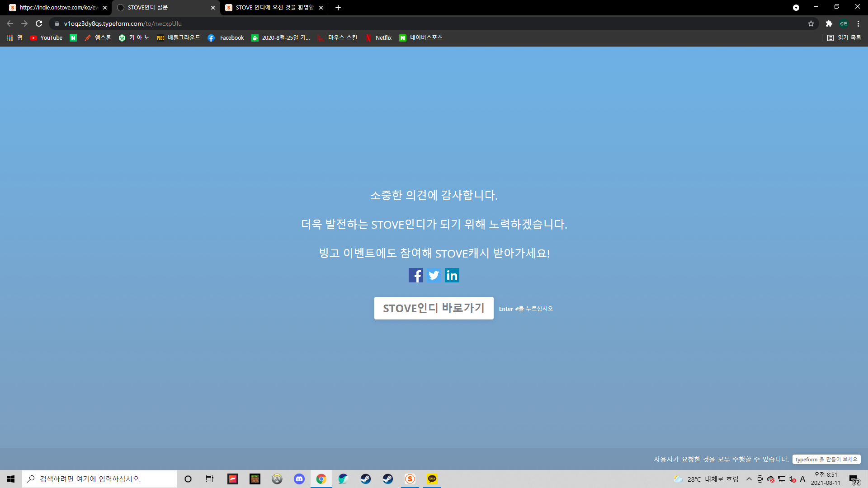Viewport: 868px width, 488px height.
Task: Click the typeform 만들어 보세요 link
Action: (x=826, y=459)
